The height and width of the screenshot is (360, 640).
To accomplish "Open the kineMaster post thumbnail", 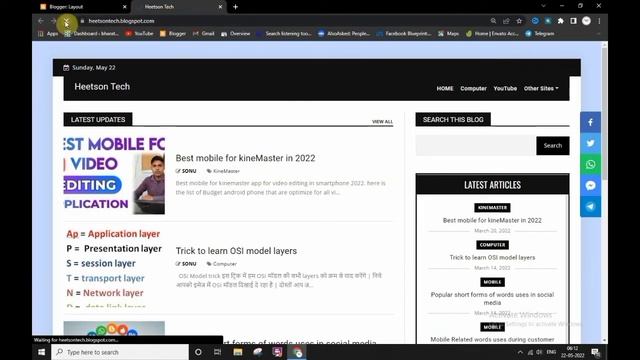I will tap(114, 176).
